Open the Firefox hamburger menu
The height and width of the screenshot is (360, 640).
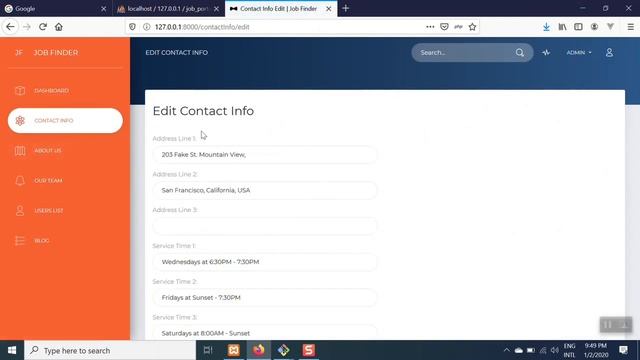631,27
